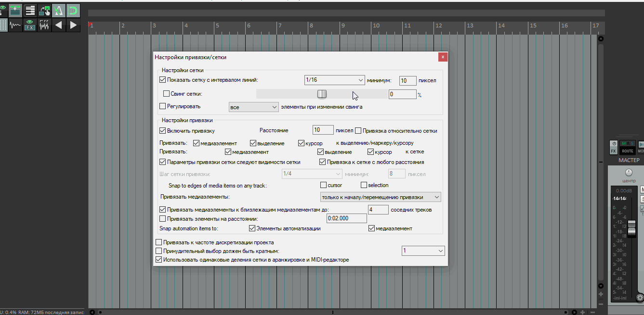Viewport: 644px width, 315px height.
Task: Enable the "Свинг сетки" checkbox
Action: pos(167,94)
